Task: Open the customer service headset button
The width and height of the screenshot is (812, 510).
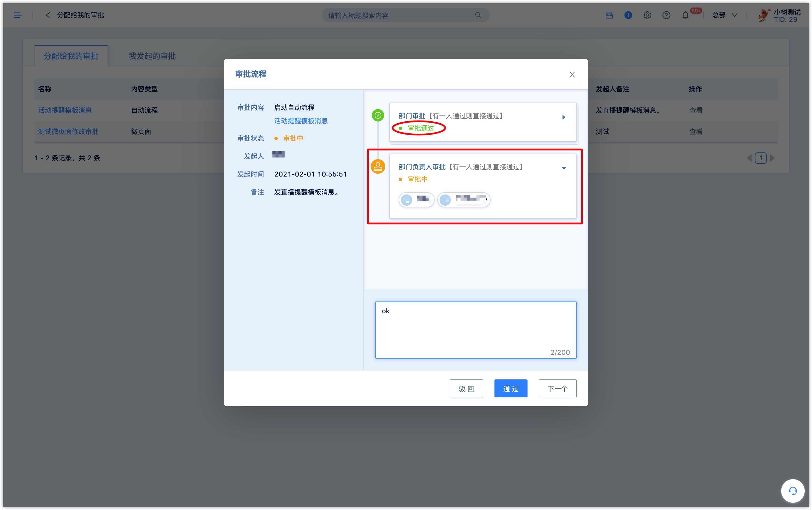Action: pos(792,491)
